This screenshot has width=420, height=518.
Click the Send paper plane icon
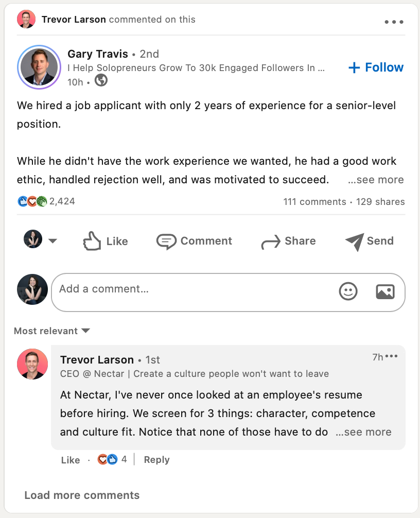(355, 241)
